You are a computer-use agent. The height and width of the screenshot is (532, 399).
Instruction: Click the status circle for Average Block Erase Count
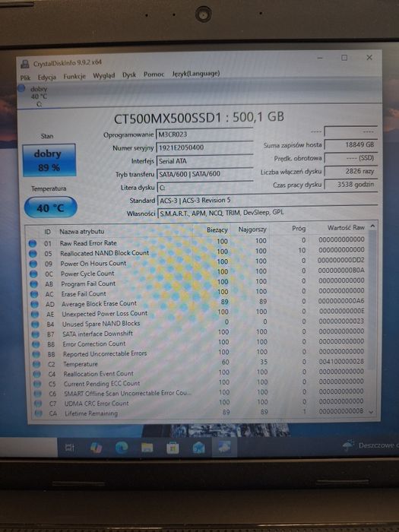[34, 304]
